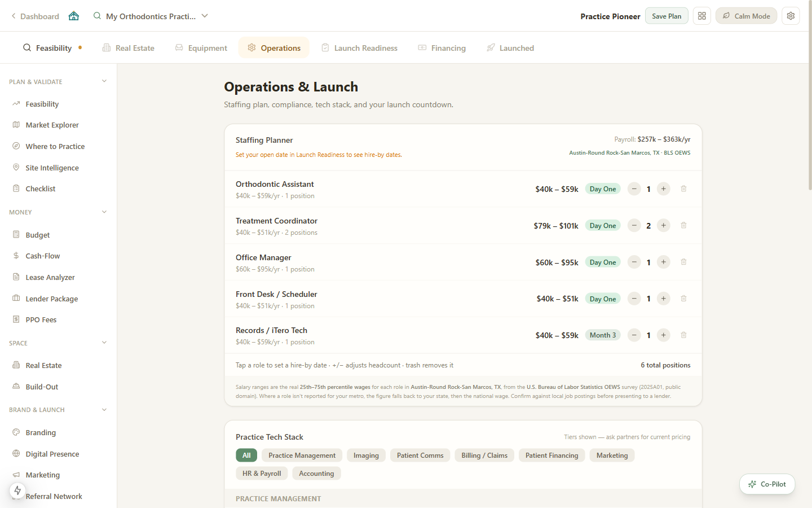This screenshot has width=812, height=508.
Task: Open the Launch Readiness tab
Action: [360, 48]
